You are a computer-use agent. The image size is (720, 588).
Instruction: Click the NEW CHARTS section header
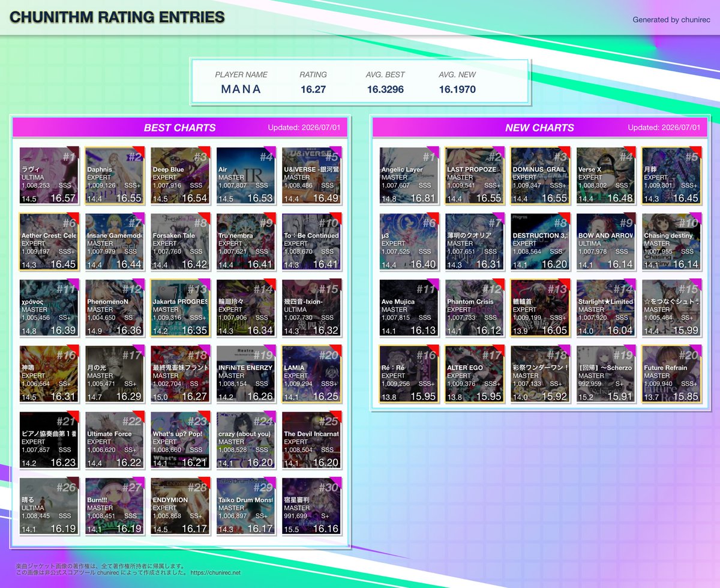540,127
